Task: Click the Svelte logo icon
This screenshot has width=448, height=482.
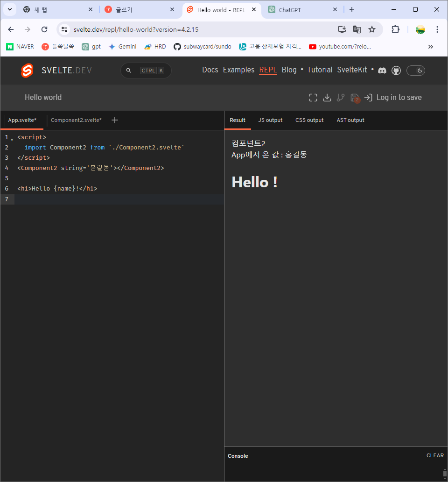Action: (27, 71)
